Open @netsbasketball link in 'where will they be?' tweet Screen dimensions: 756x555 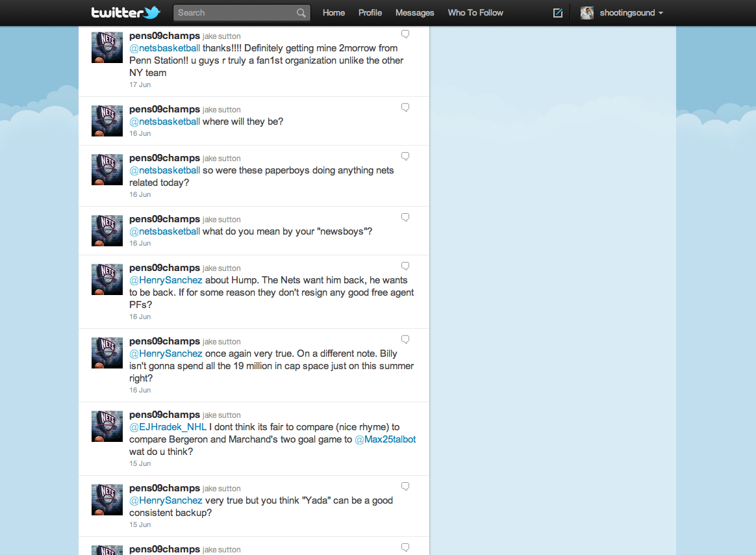point(164,122)
